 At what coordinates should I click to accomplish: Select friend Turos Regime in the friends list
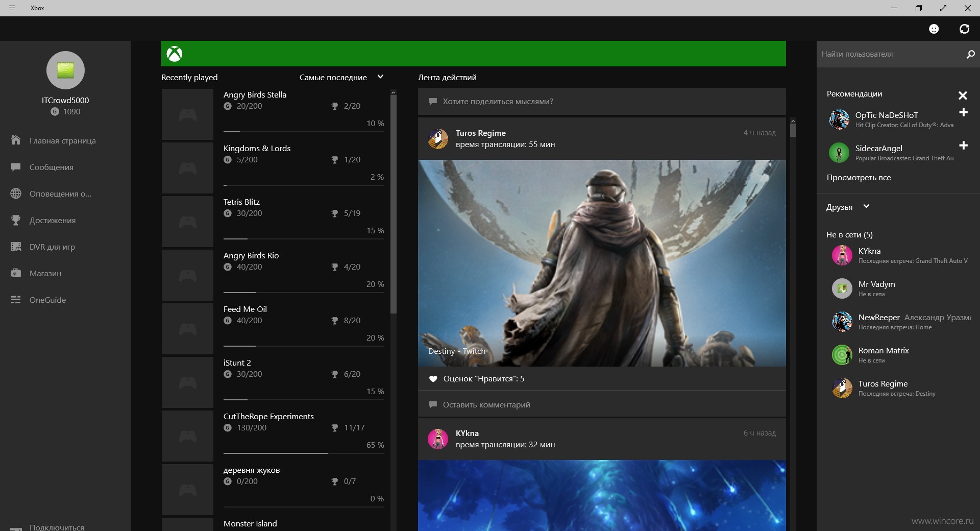(x=898, y=388)
